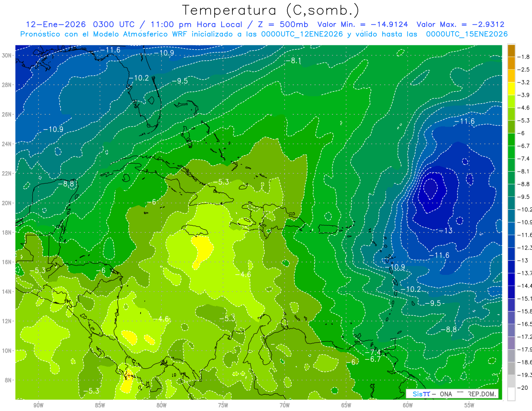Click the '20N' latitude axis label
The image size is (532, 411).
pos(6,203)
